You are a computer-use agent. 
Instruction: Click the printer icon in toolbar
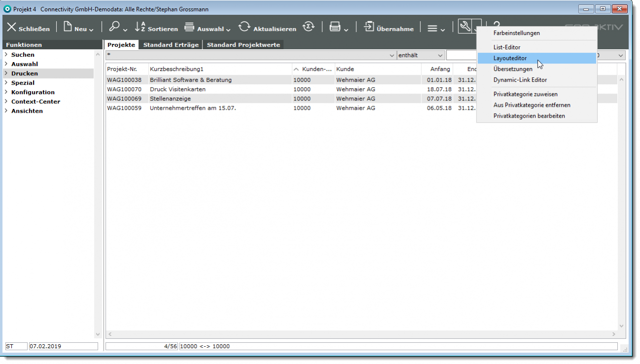click(335, 27)
